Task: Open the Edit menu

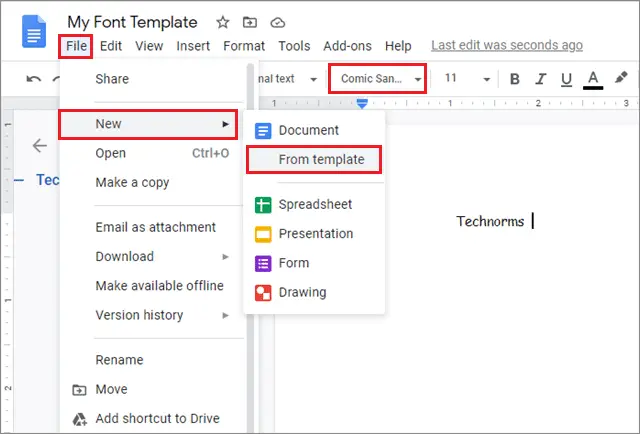Action: point(111,46)
